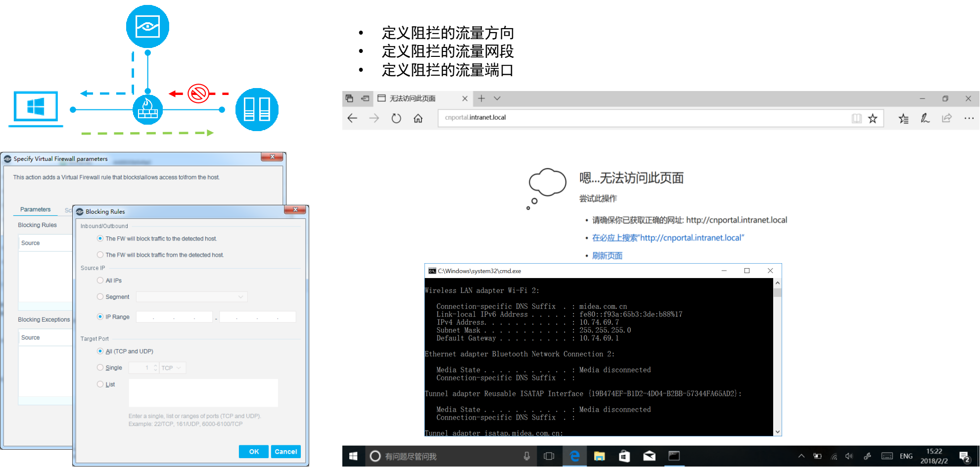This screenshot has width=980, height=467.
Task: Select block traffic from detected host
Action: coord(100,255)
